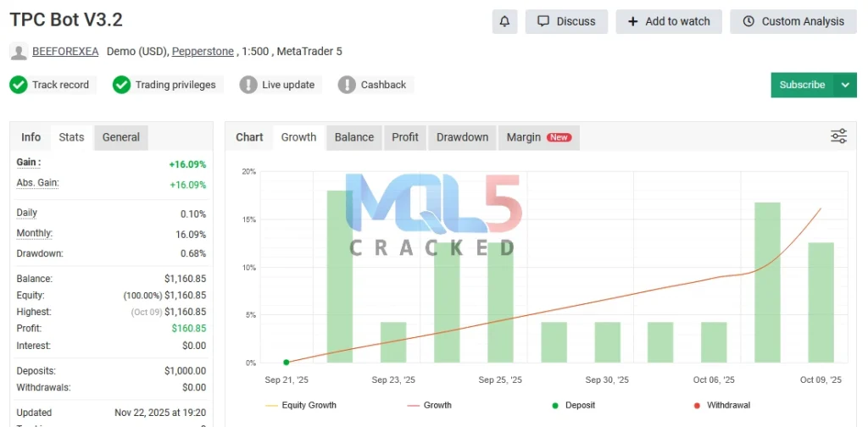
Task: Click the tallest green bar near Sep 21
Action: [x=340, y=275]
